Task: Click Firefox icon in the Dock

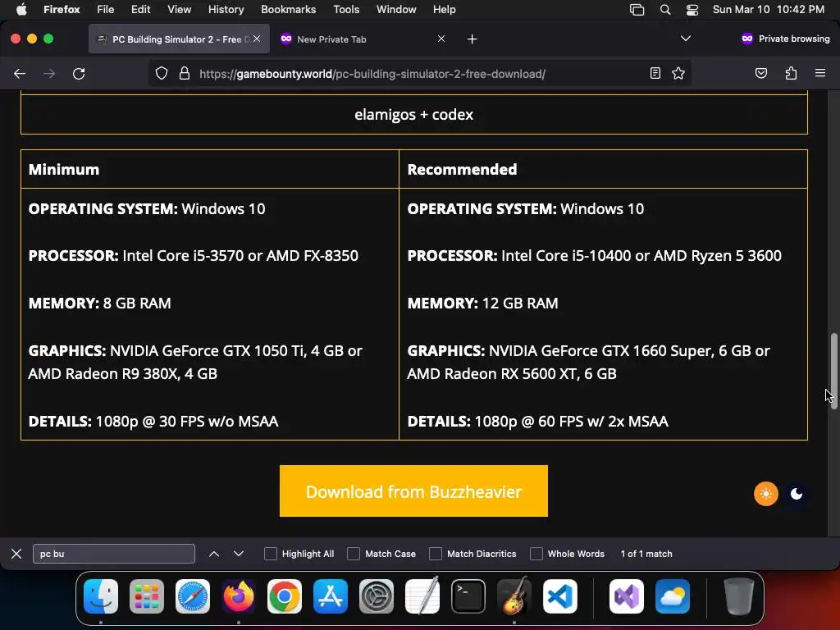Action: click(x=239, y=596)
